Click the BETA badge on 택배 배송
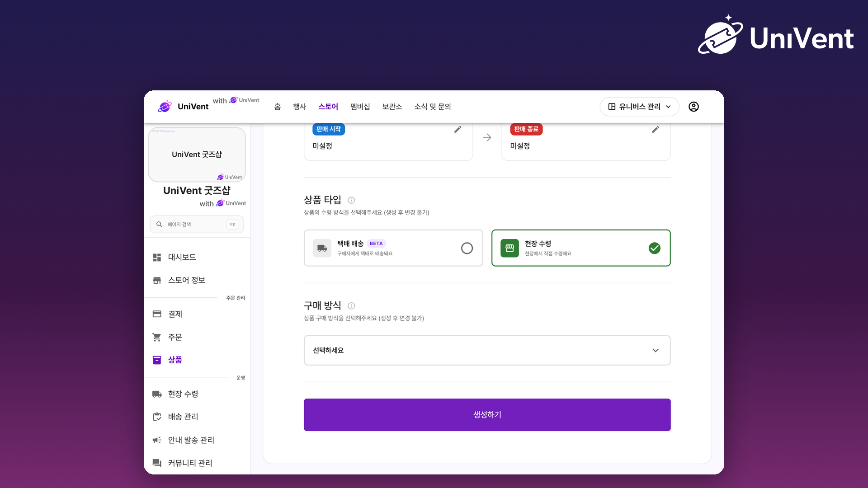 376,244
